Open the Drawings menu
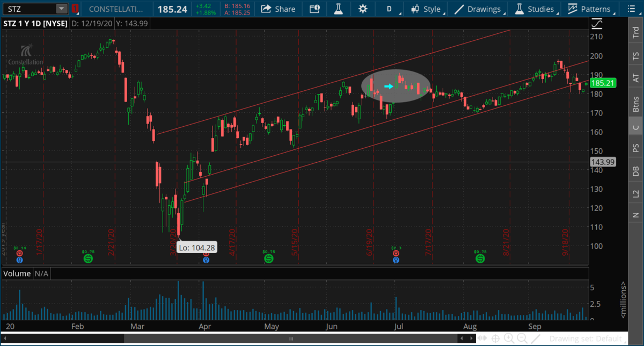Image resolution: width=644 pixels, height=346 pixels. [x=478, y=9]
